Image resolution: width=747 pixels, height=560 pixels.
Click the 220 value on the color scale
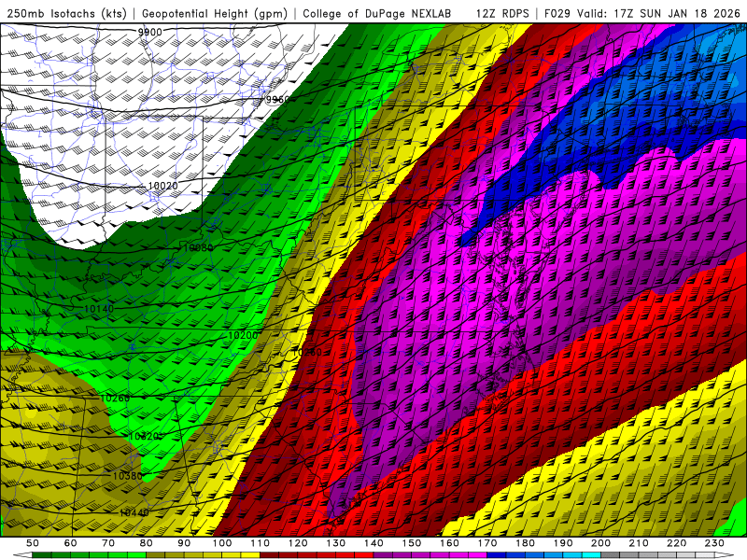pos(676,543)
